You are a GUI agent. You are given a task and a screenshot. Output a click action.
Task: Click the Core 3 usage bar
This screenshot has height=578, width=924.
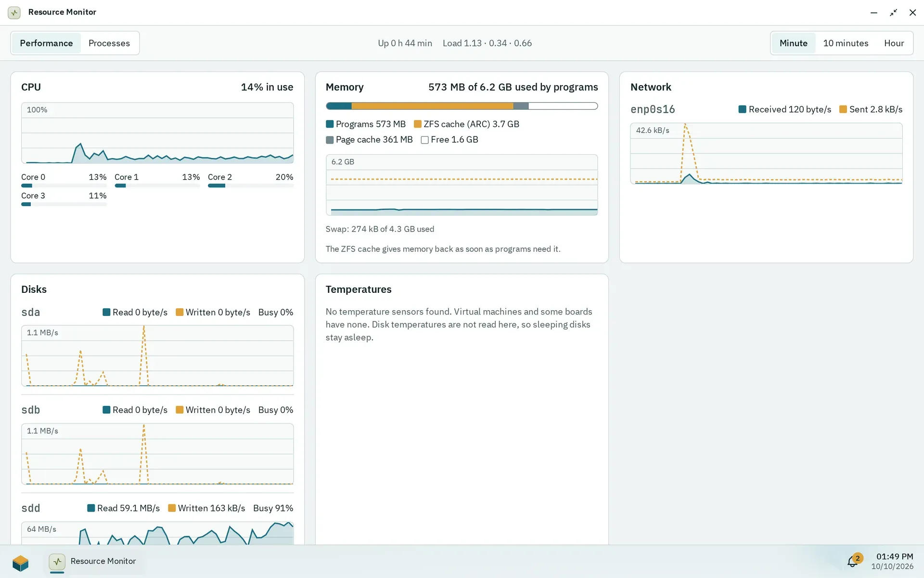pos(64,204)
